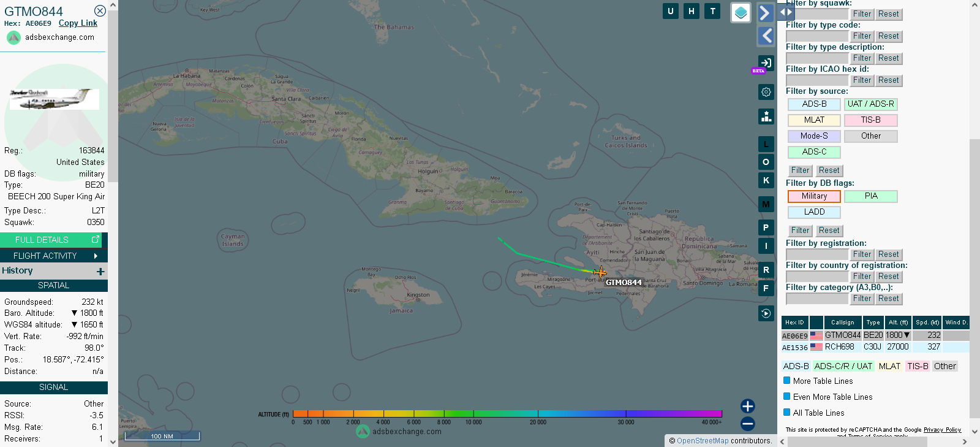Toggle the LADD DB flag filter

coord(814,212)
